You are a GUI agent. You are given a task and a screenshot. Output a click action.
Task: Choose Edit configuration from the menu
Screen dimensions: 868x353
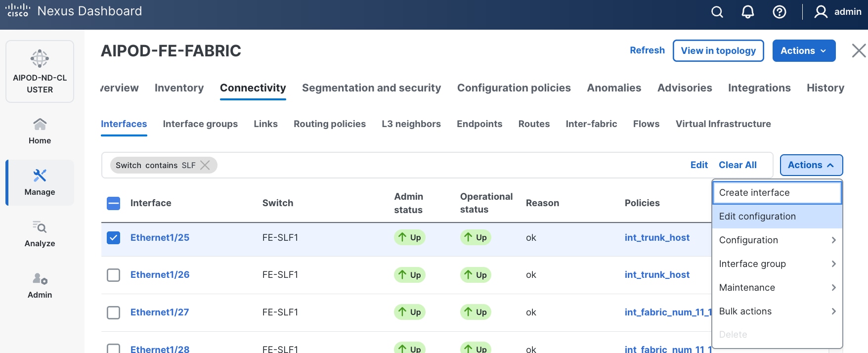pos(757,217)
